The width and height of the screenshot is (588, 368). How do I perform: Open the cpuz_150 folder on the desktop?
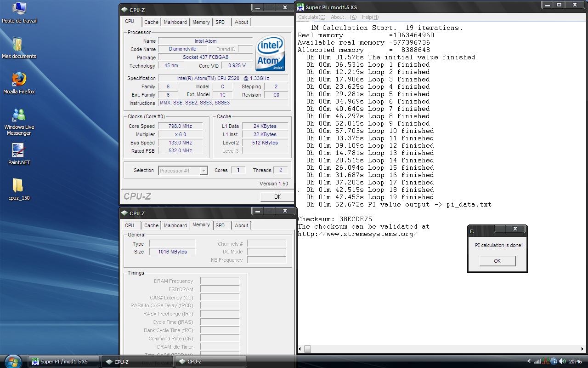click(x=19, y=190)
